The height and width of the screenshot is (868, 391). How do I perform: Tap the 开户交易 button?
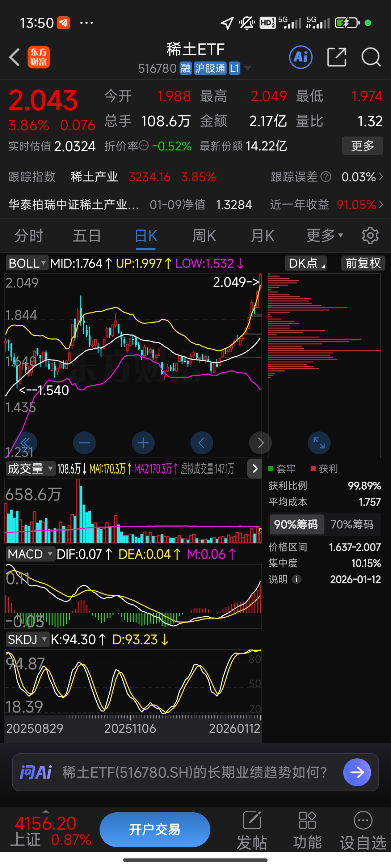[x=155, y=830]
